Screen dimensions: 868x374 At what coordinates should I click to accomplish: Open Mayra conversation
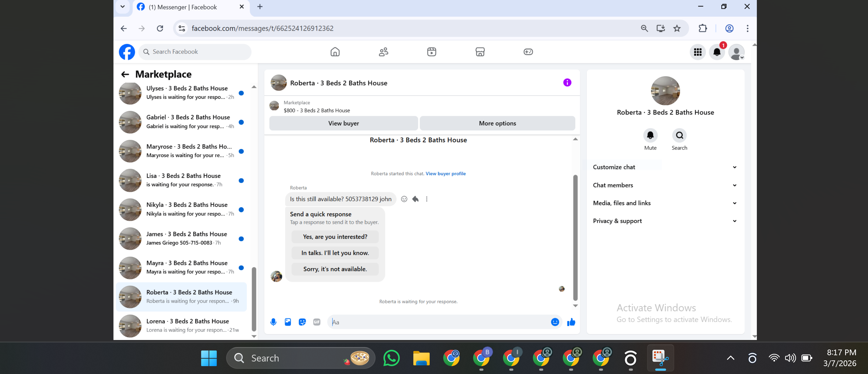(x=181, y=268)
